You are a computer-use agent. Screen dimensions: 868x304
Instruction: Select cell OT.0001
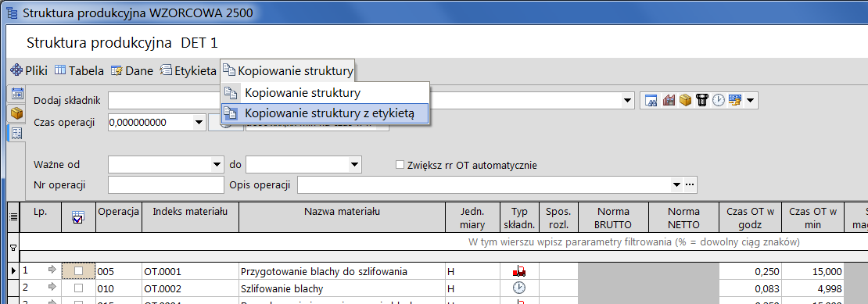click(x=191, y=271)
